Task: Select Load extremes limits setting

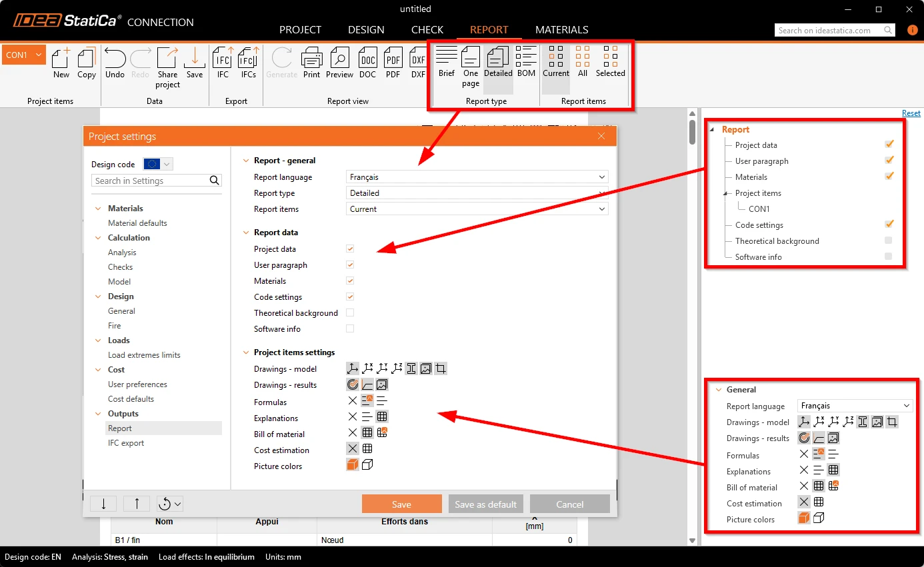Action: [x=144, y=355]
